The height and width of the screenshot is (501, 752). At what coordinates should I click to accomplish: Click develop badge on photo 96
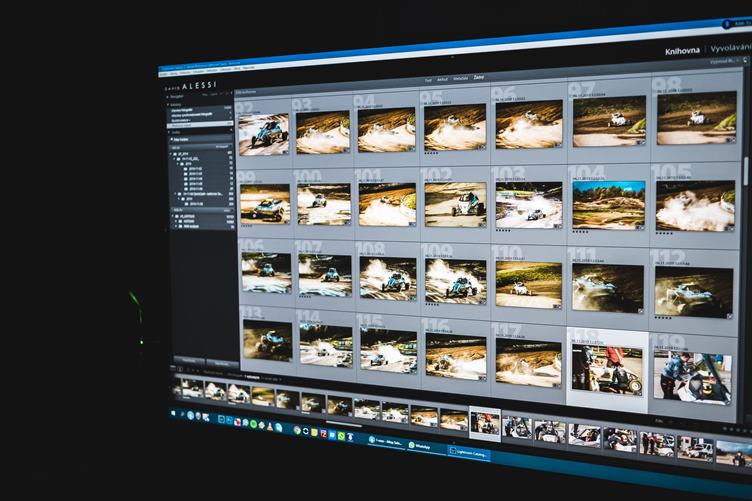coord(558,144)
